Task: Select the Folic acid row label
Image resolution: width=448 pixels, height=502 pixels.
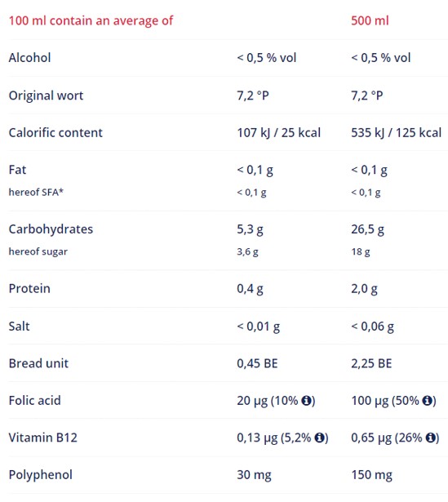Action: pyautogui.click(x=34, y=401)
